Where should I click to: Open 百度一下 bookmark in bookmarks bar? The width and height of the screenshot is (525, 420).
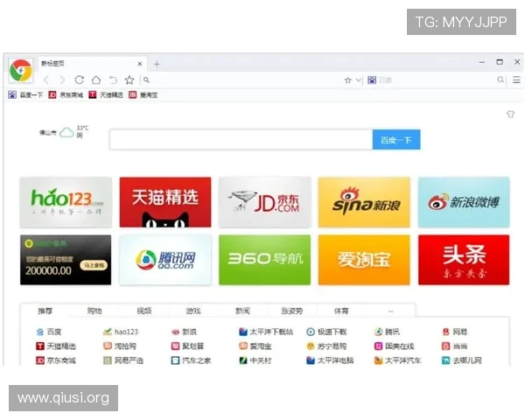[x=25, y=95]
